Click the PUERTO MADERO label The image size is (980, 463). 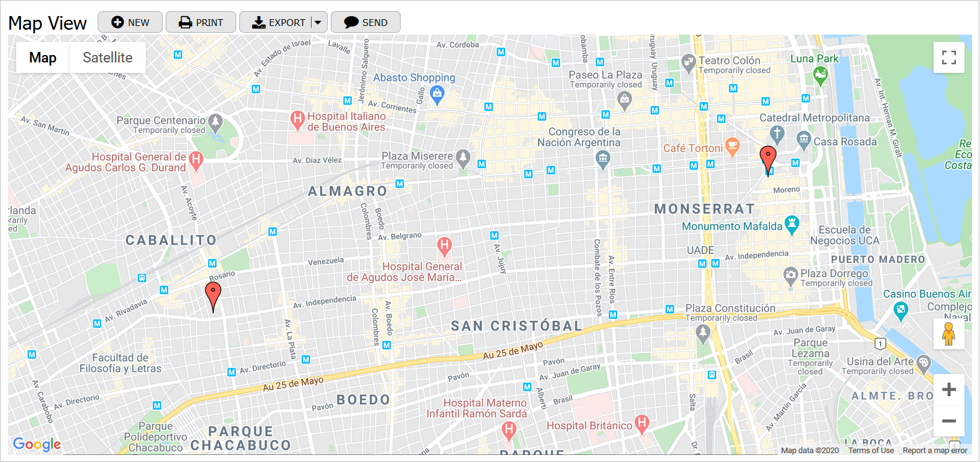tap(878, 260)
